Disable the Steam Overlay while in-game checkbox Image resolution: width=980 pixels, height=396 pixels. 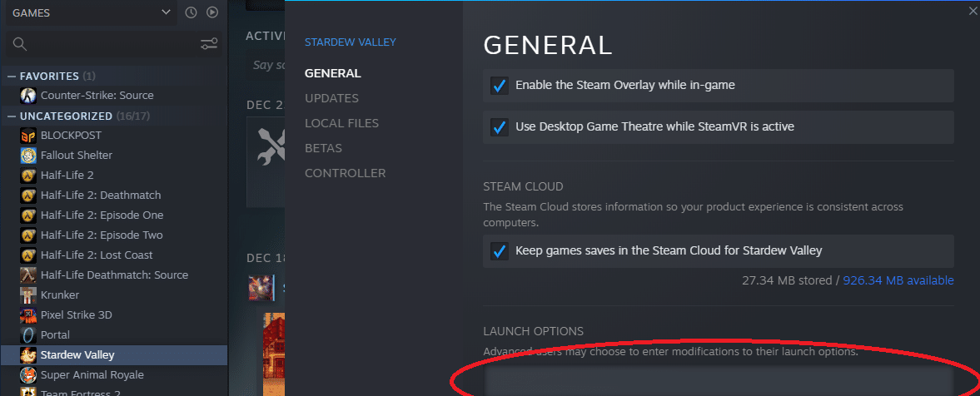pos(500,86)
